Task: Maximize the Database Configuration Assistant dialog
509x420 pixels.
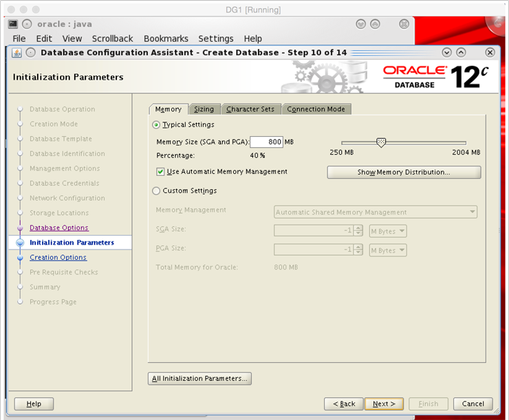Action: point(461,52)
